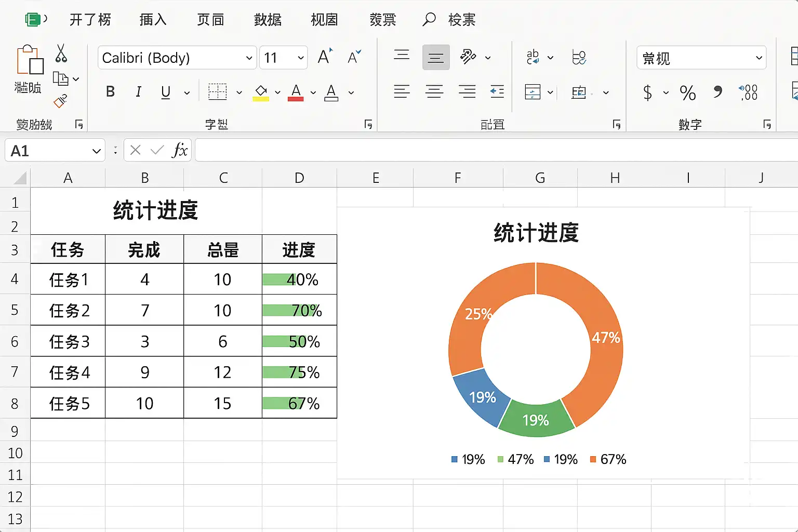Image resolution: width=798 pixels, height=532 pixels.
Task: Decrease font size with the smaller A icon
Action: [354, 57]
